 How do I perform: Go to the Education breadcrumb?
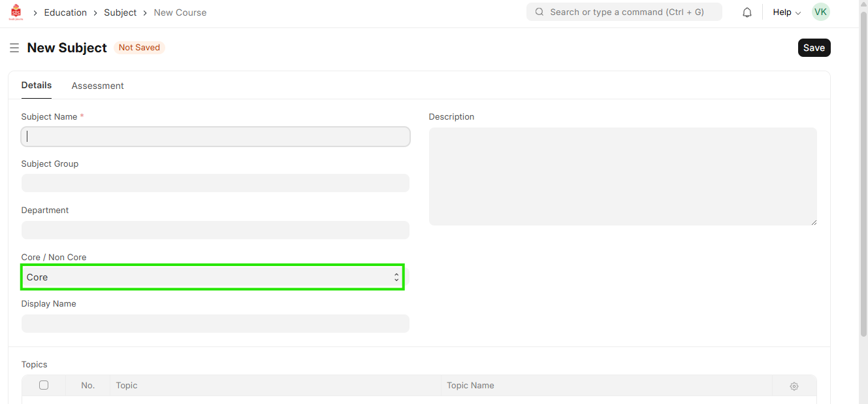click(65, 12)
